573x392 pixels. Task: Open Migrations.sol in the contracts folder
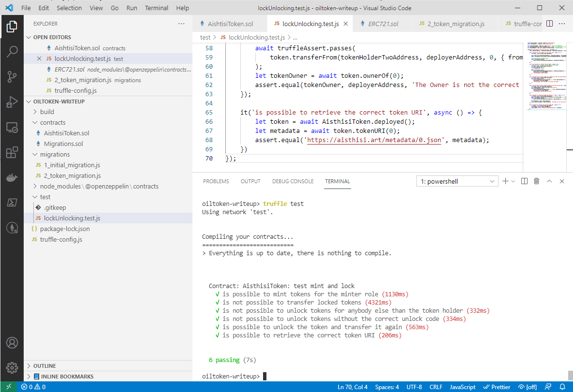(x=63, y=144)
